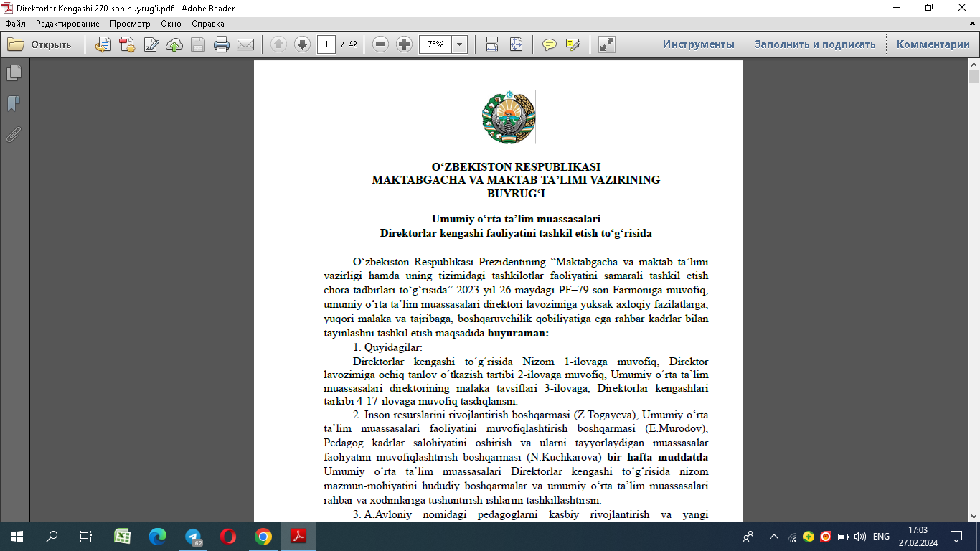
Task: Go to next page with down arrow
Action: 302,44
